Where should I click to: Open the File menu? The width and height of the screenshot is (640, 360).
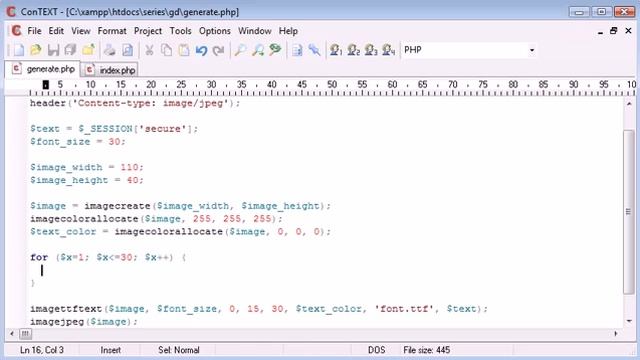tap(34, 31)
